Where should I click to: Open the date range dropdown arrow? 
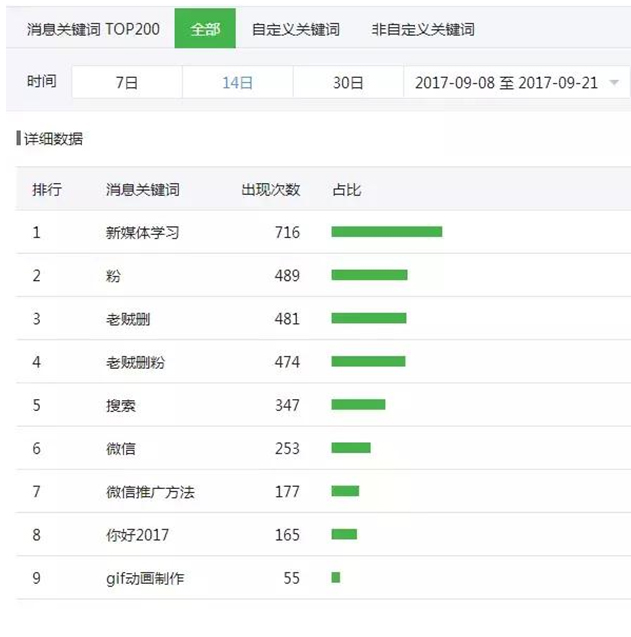tap(614, 83)
